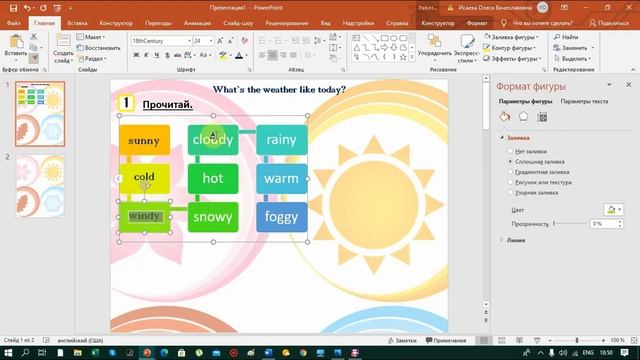Select the Узорная заливка radio option
Image resolution: width=640 pixels, height=360 pixels.
[x=510, y=192]
